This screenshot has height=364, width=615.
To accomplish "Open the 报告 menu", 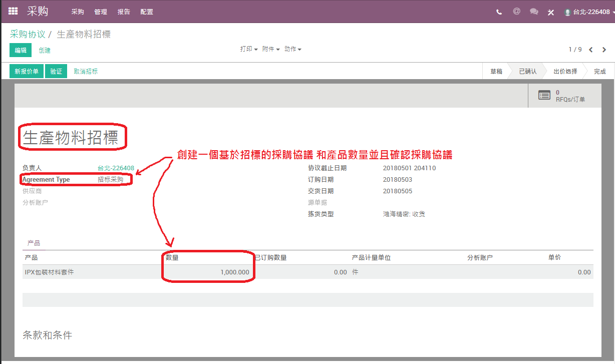I will point(124,12).
